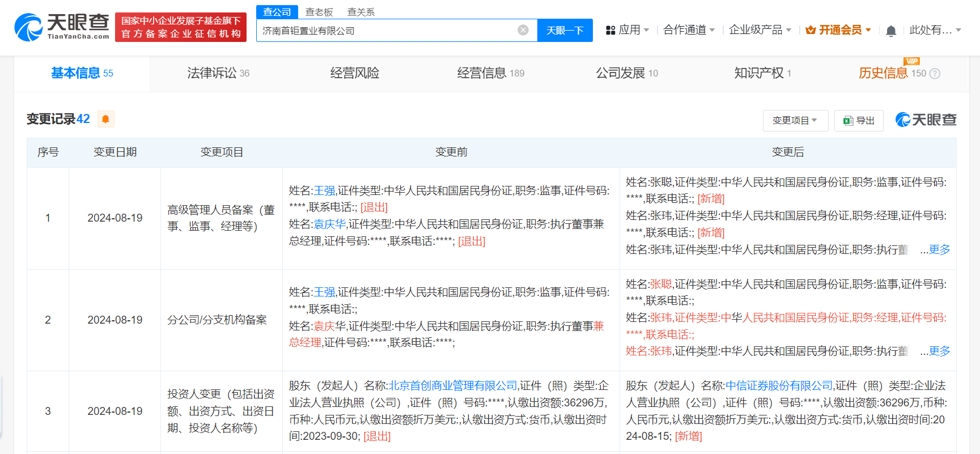
Task: Clear the search box with X icon
Action: (523, 30)
